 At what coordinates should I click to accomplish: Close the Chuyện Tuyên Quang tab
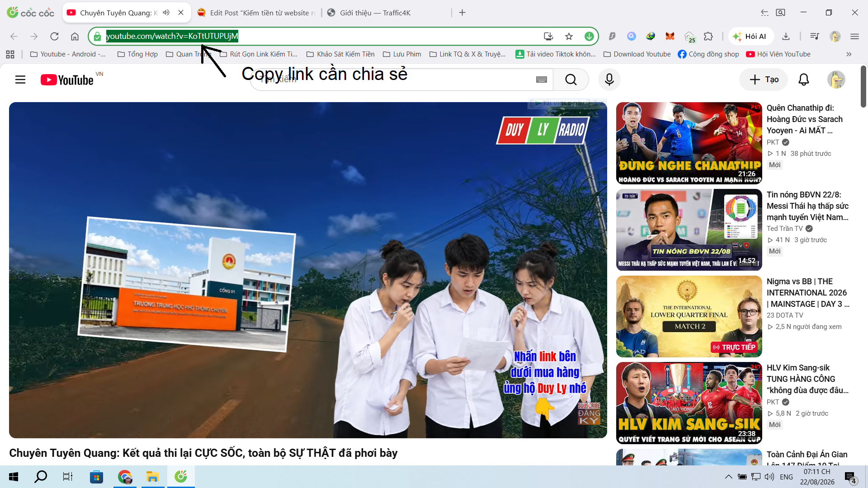pos(181,13)
